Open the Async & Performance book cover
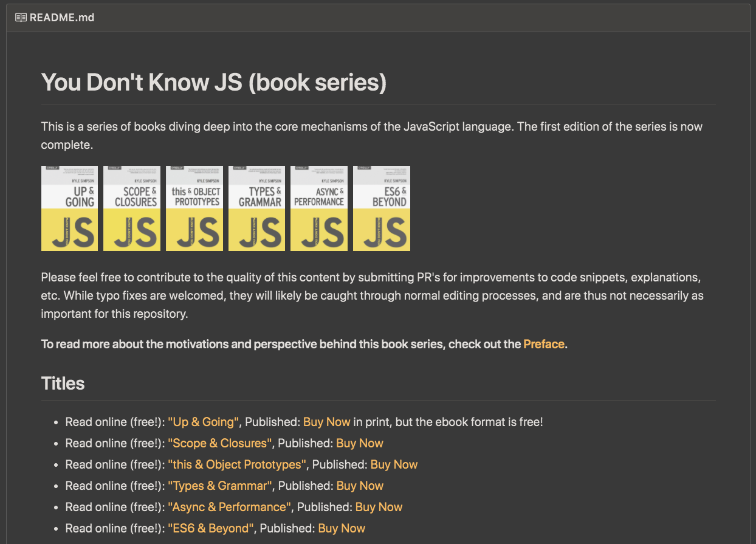 319,208
